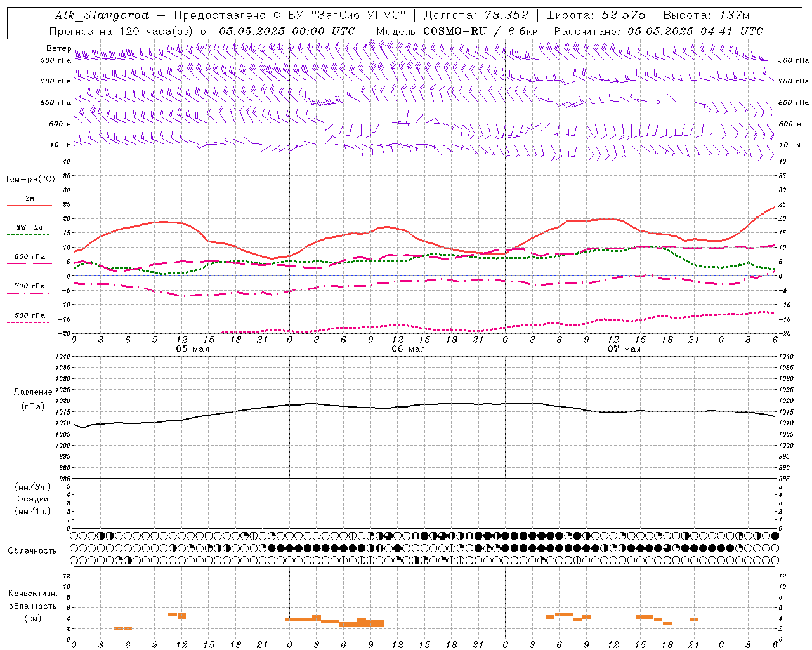The width and height of the screenshot is (812, 650).
Task: Click the model name COSMO-RU / 6.6км
Action: tap(481, 31)
